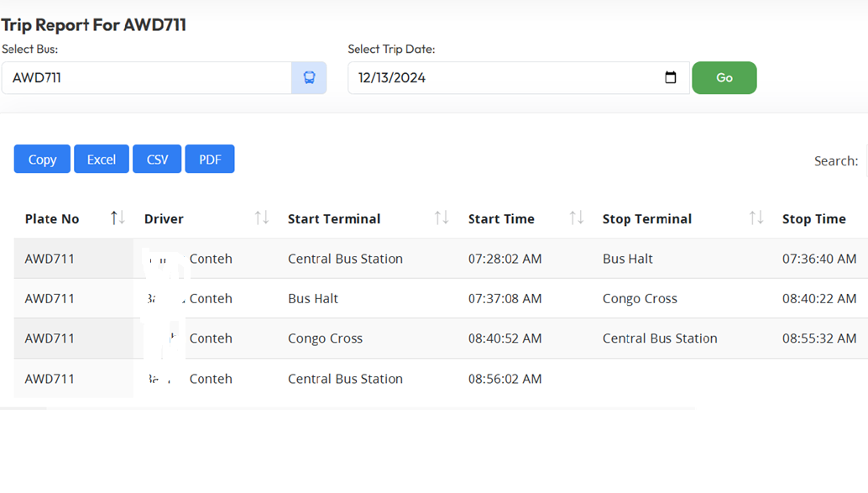Click the horizontal scrollbar below the table

tap(24, 409)
